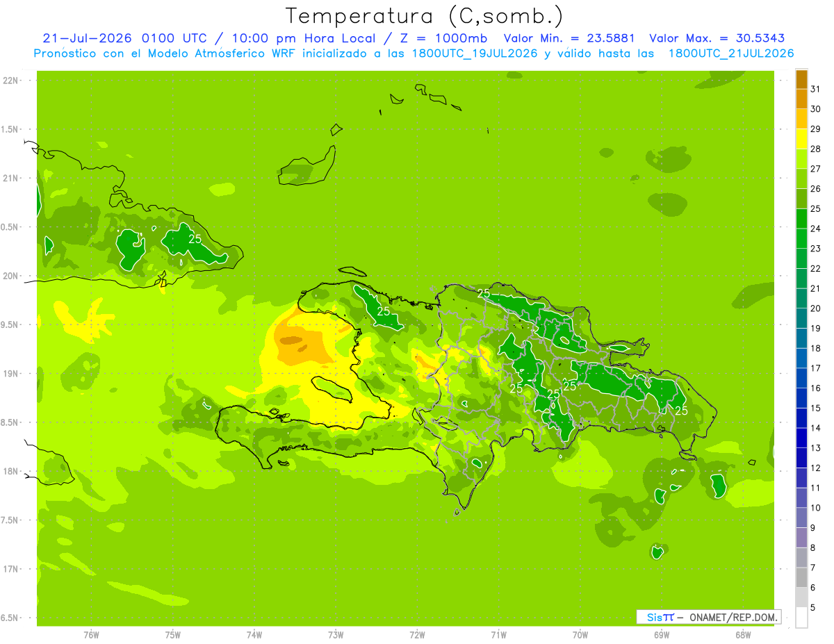Image resolution: width=834 pixels, height=644 pixels.
Task: Click the '18N' latitude axis label
Action: [12, 472]
